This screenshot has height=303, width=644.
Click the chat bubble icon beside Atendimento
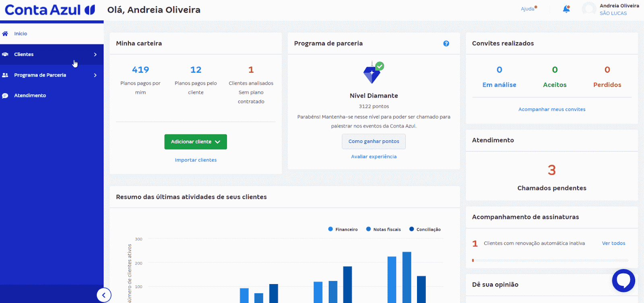[5, 96]
